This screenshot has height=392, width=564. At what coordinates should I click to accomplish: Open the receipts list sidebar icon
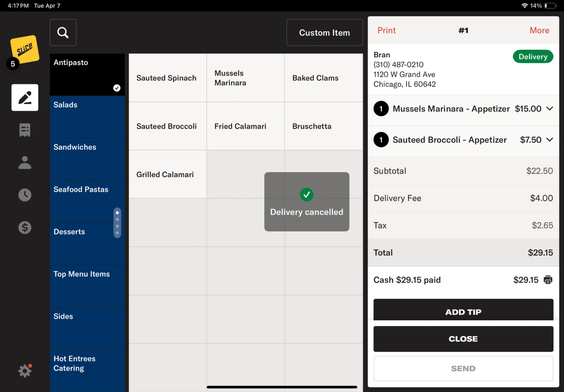(25, 130)
